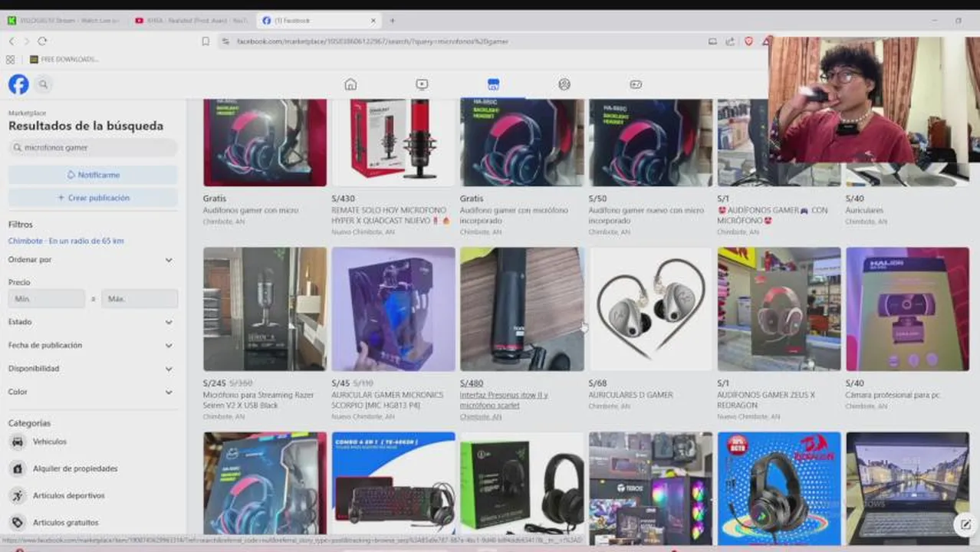Click share icon in address bar

coord(730,41)
